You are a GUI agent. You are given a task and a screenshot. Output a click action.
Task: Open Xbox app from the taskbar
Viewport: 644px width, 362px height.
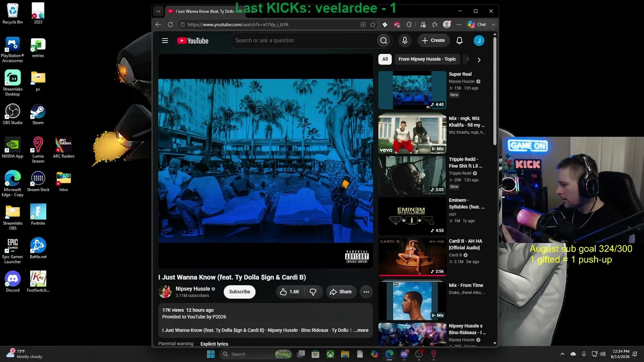(x=331, y=354)
